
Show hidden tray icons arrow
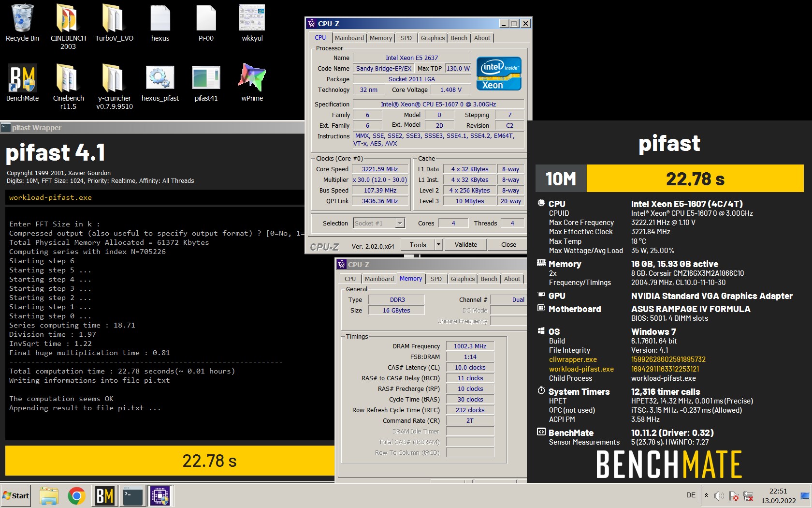coord(706,495)
